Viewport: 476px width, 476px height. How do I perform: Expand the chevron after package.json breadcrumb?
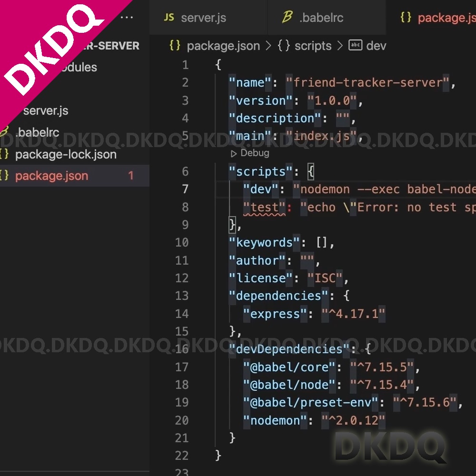[268, 46]
